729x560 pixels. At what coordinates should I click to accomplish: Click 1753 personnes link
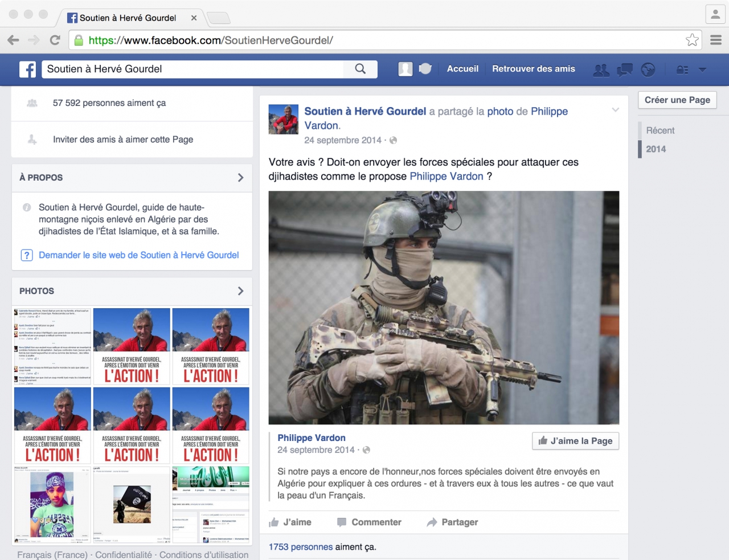coord(301,547)
